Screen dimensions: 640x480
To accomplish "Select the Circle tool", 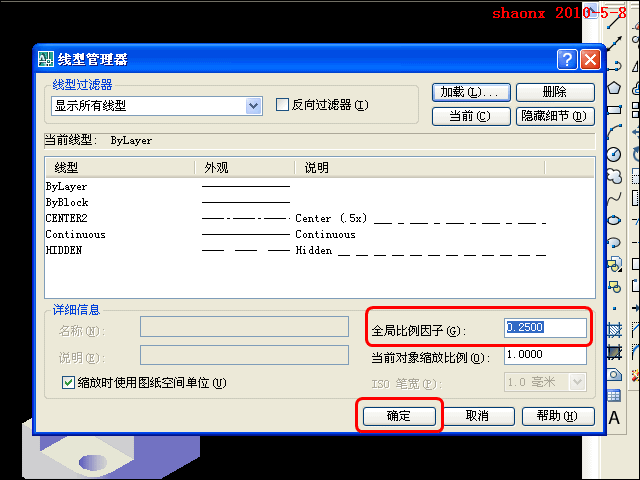I will [614, 154].
